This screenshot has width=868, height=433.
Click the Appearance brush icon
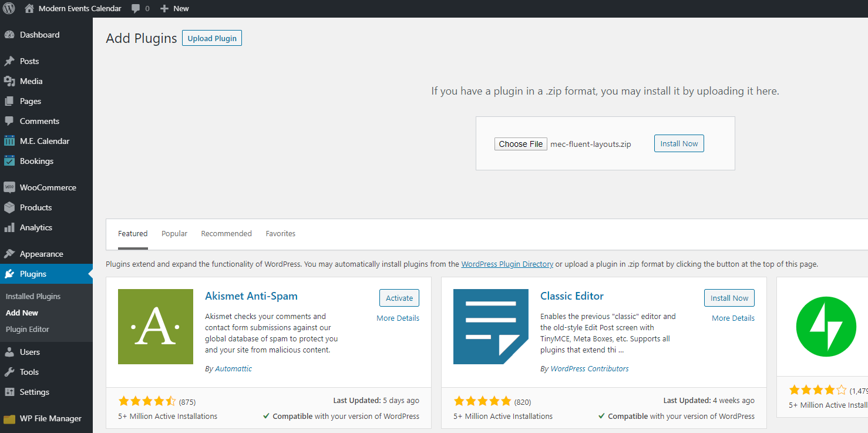[9, 254]
